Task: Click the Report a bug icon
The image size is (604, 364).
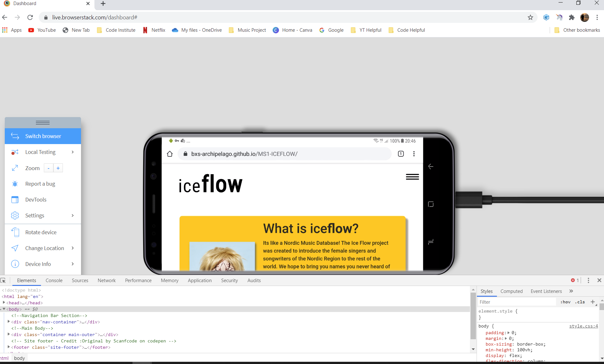Action: 15,184
